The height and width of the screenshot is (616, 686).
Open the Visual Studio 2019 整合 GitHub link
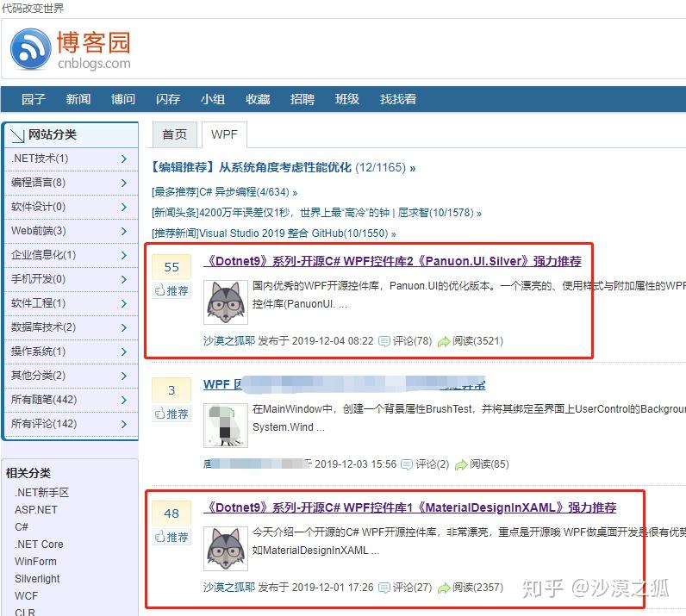[273, 233]
